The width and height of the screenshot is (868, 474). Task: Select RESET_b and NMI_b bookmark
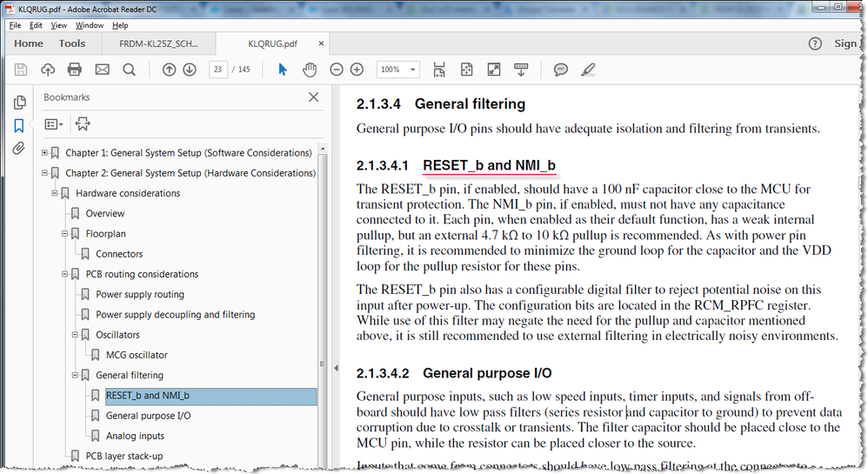(210, 396)
